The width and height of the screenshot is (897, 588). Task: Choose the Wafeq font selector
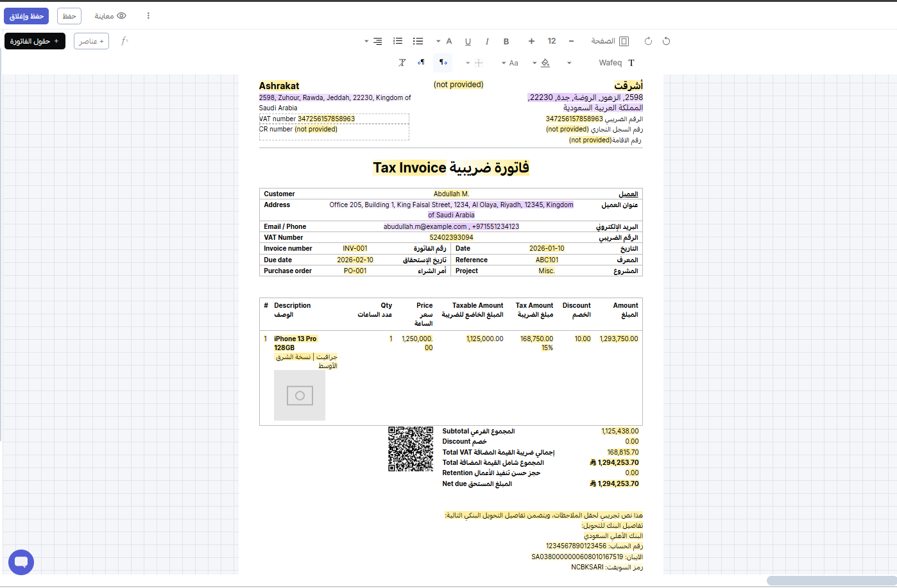pos(617,63)
